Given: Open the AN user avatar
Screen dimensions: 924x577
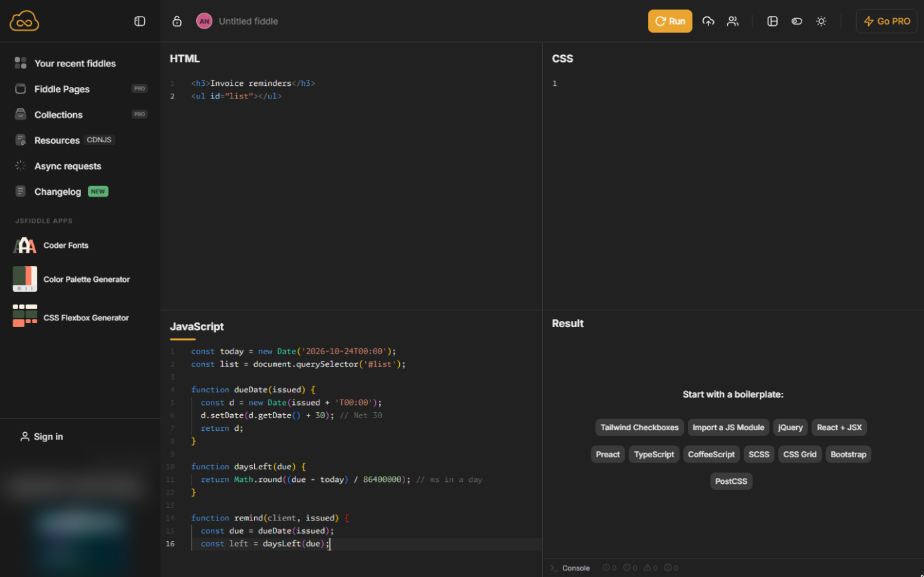Looking at the screenshot, I should 204,21.
